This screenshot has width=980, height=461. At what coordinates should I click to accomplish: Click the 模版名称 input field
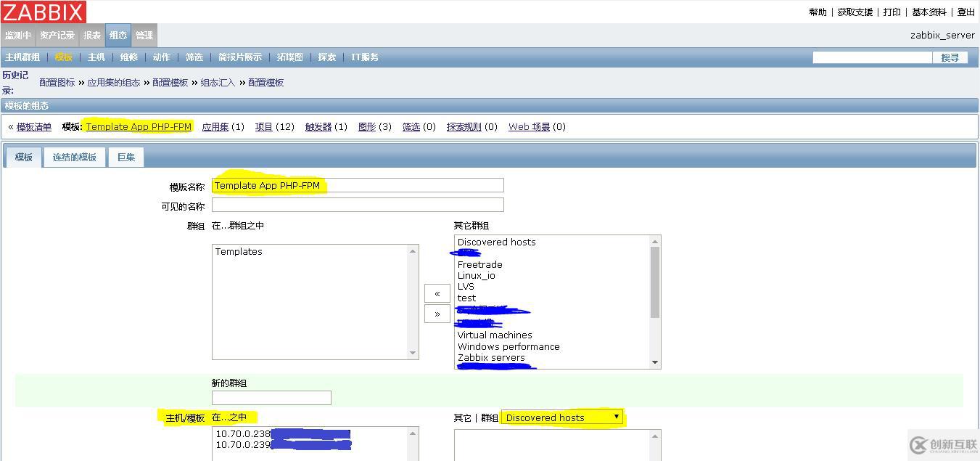(357, 184)
